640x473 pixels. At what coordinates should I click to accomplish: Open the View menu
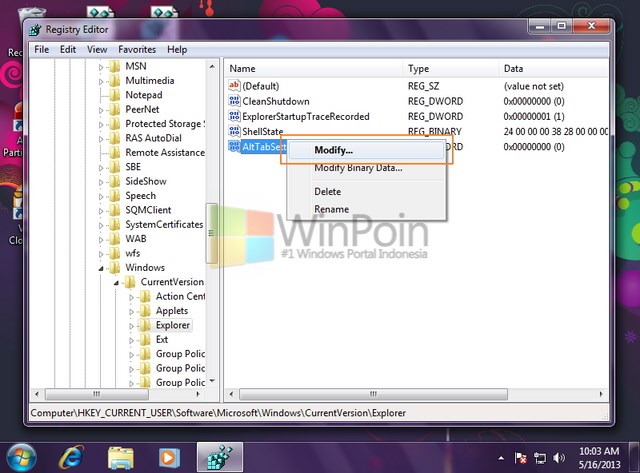click(x=97, y=49)
